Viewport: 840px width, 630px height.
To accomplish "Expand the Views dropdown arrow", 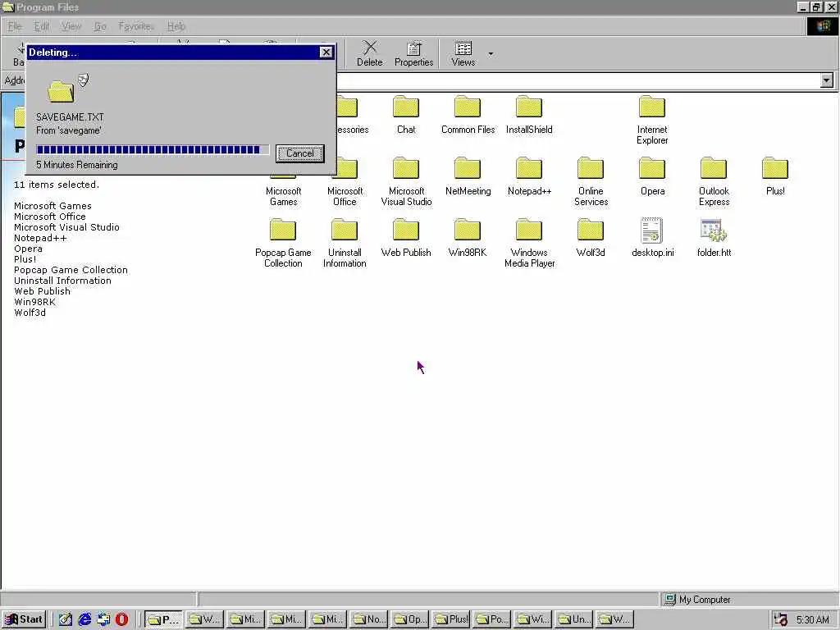I will [491, 53].
